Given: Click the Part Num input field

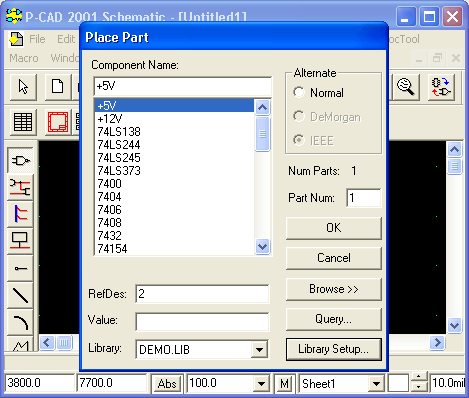Looking at the screenshot, I should pos(364,198).
